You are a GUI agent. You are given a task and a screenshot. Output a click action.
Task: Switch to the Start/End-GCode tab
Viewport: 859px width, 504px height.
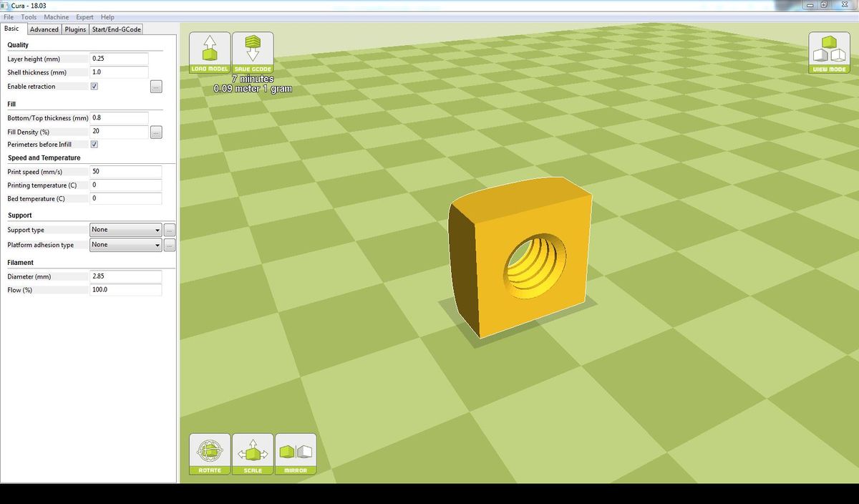[116, 29]
